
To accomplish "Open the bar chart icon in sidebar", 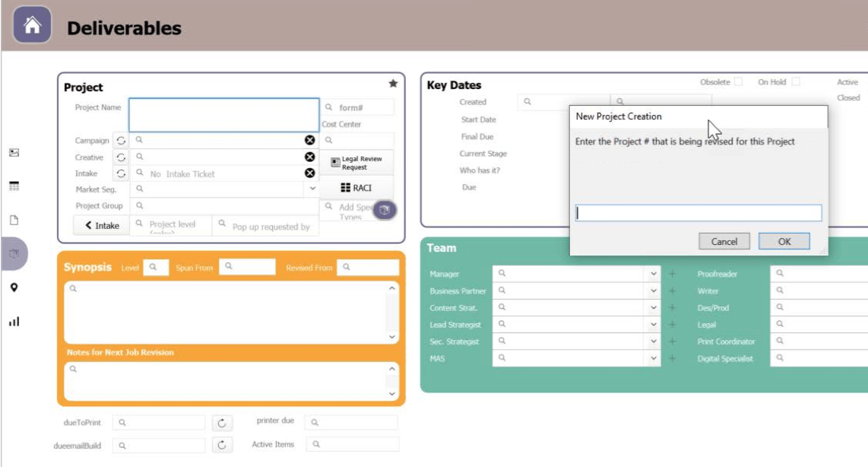I will [14, 322].
